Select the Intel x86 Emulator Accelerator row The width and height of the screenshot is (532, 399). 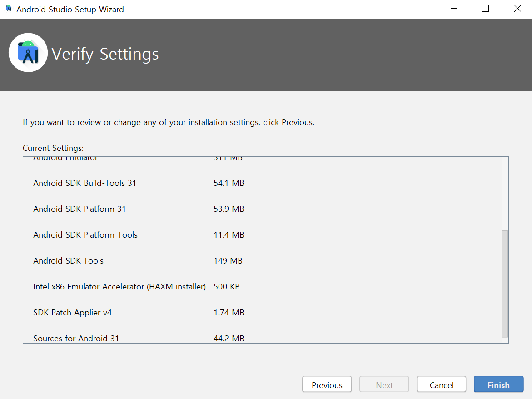(x=136, y=287)
